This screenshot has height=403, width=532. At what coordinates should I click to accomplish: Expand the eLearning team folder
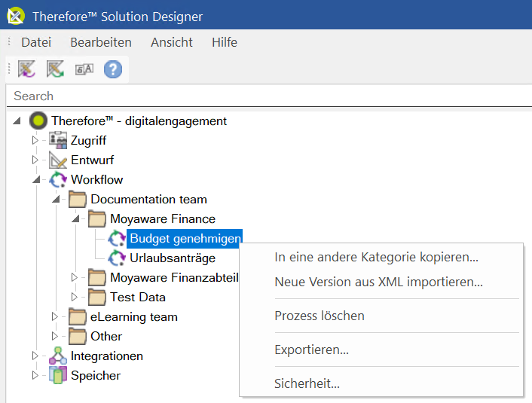tap(54, 316)
